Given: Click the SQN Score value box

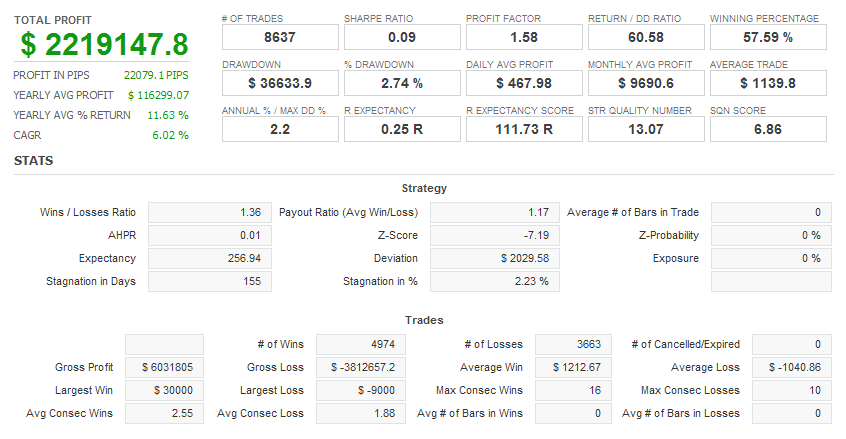Looking at the screenshot, I should [767, 129].
